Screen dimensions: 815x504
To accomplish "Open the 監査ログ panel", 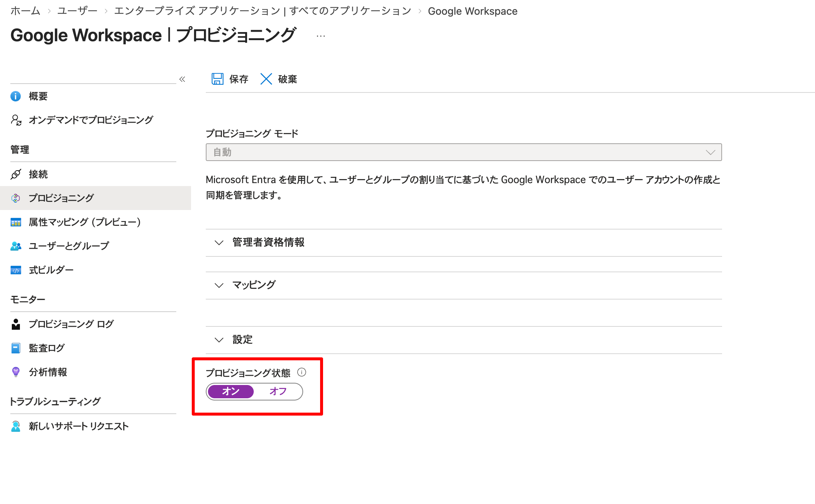I will pos(46,347).
